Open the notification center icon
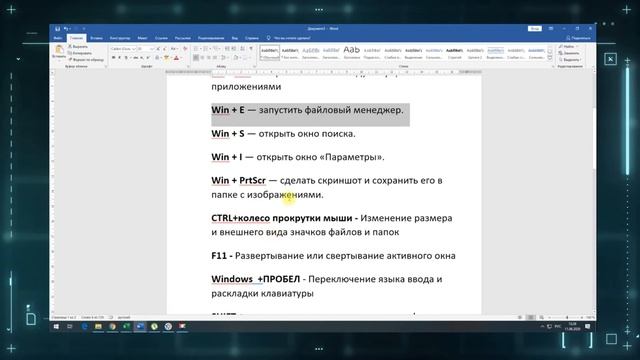 click(588, 327)
